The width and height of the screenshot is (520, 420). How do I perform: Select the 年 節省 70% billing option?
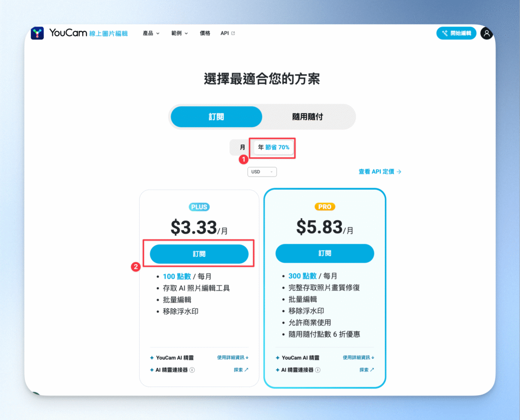[x=274, y=147]
